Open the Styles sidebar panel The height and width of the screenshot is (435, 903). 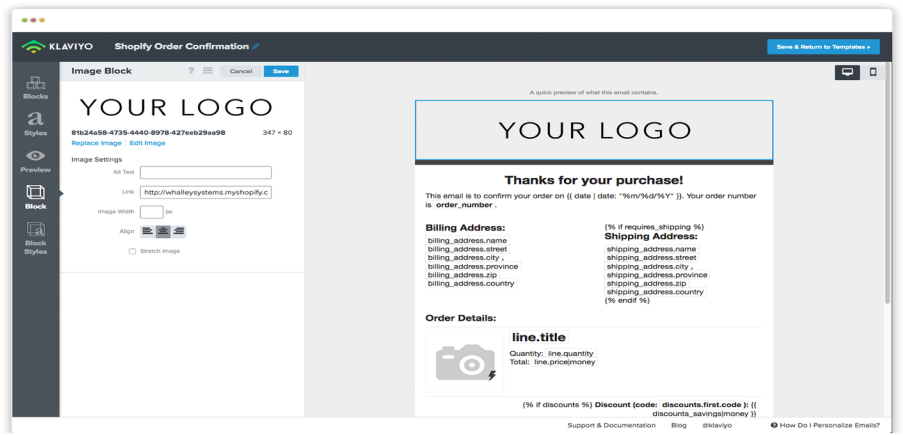coord(36,124)
